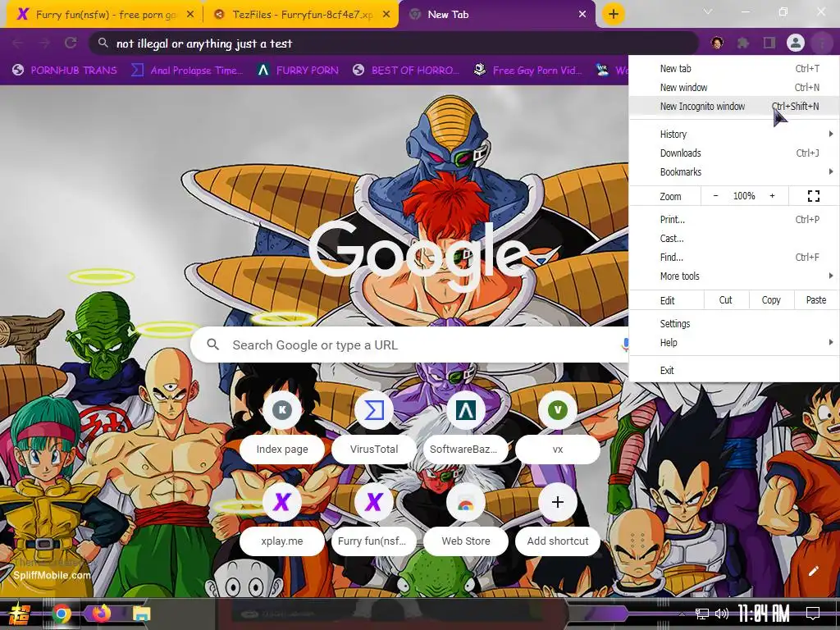Viewport: 840px width, 630px height.
Task: Close the New Tab tab
Action: [582, 15]
